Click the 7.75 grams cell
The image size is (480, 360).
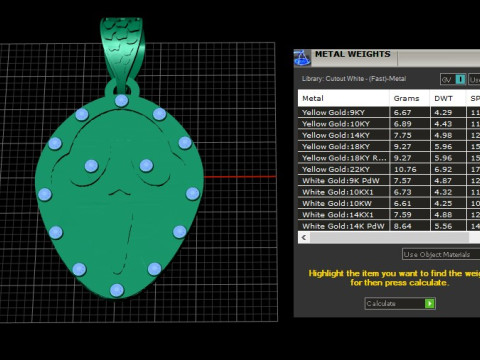pyautogui.click(x=410, y=135)
